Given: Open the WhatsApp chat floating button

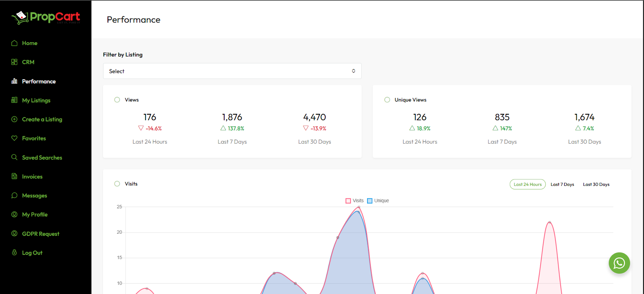Looking at the screenshot, I should coord(619,263).
